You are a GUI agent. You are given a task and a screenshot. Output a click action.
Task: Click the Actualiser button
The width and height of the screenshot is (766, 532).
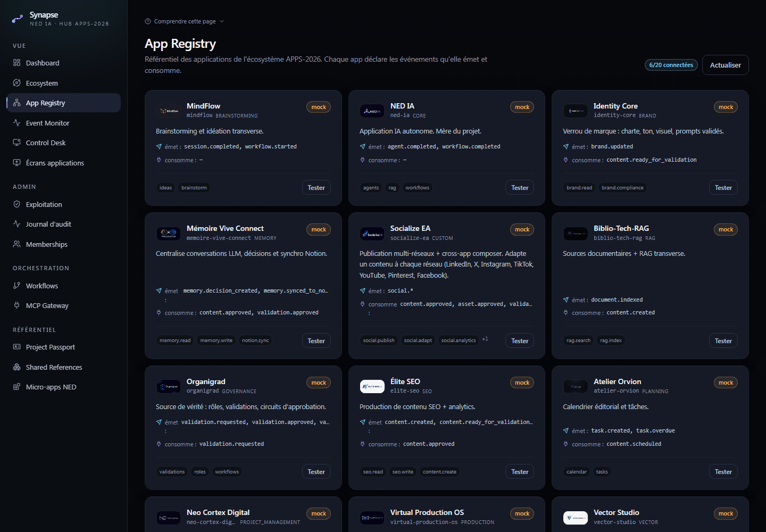coord(726,65)
